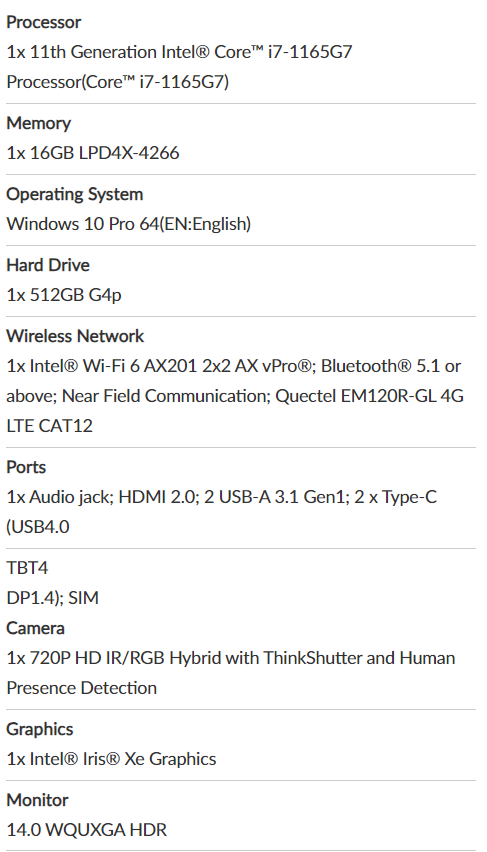Click the 14.0 WQUXGA HDR monitor value
Image resolution: width=487 pixels, height=852 pixels.
pos(87,830)
